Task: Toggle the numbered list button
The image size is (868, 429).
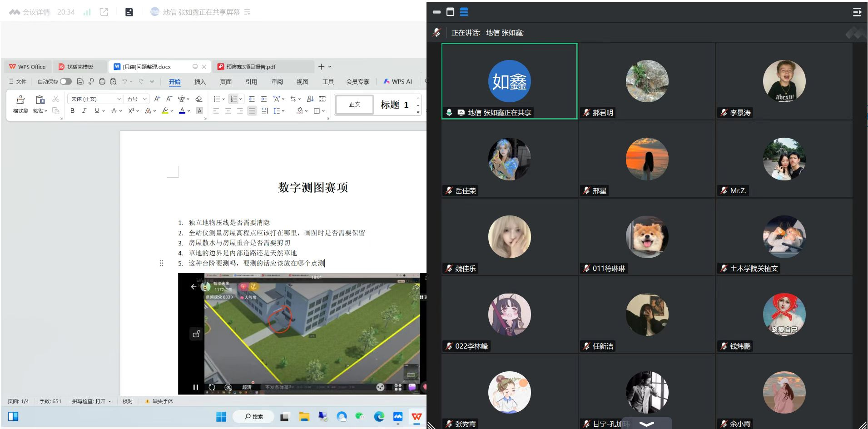Action: point(233,99)
